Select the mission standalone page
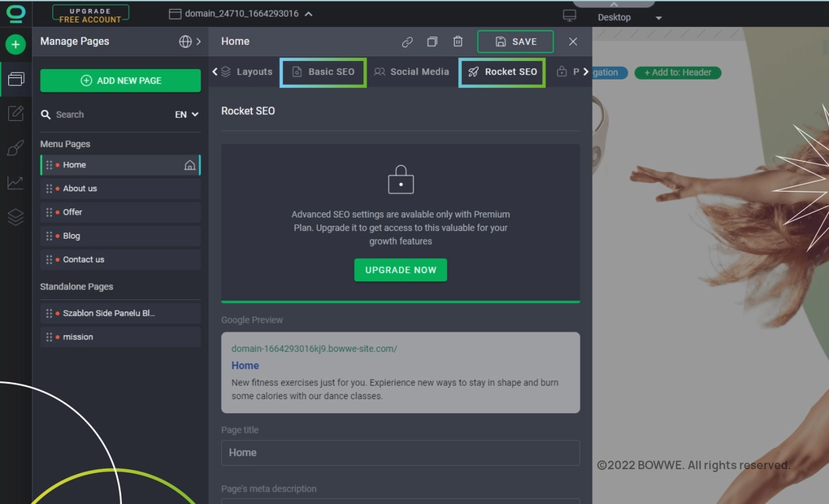 point(120,337)
